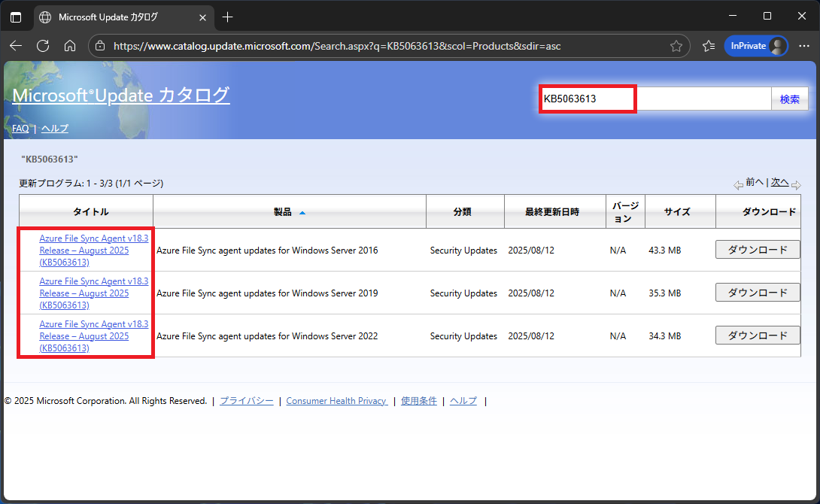This screenshot has height=504, width=820.
Task: Add this page to favorites star
Action: coord(676,46)
